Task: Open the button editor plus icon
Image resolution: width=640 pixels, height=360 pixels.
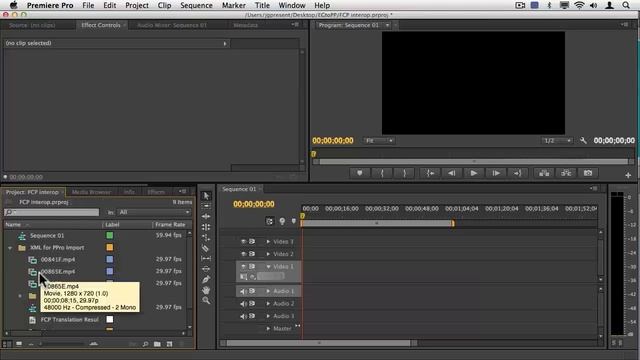Action: (628, 175)
